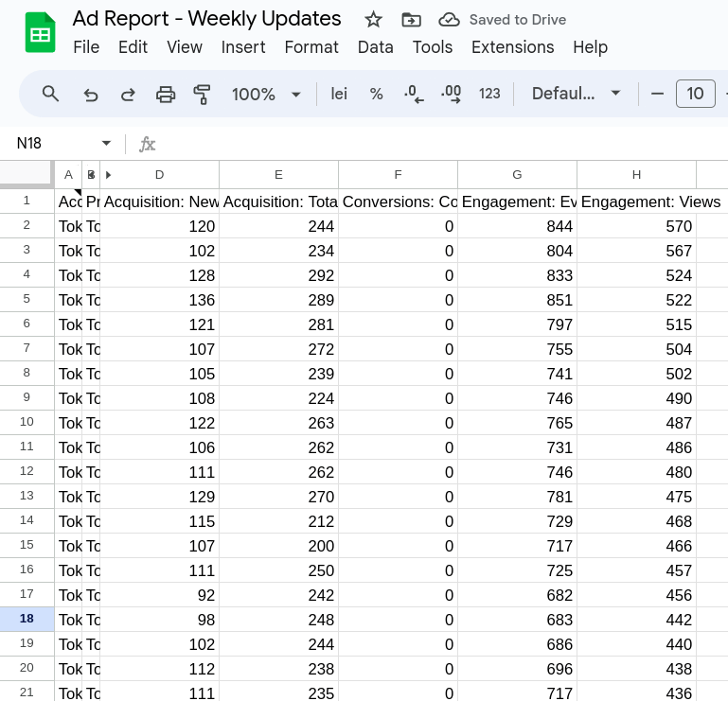Click the document title Ad Report - Weekly Updates
The width and height of the screenshot is (728, 701).
coord(206,19)
